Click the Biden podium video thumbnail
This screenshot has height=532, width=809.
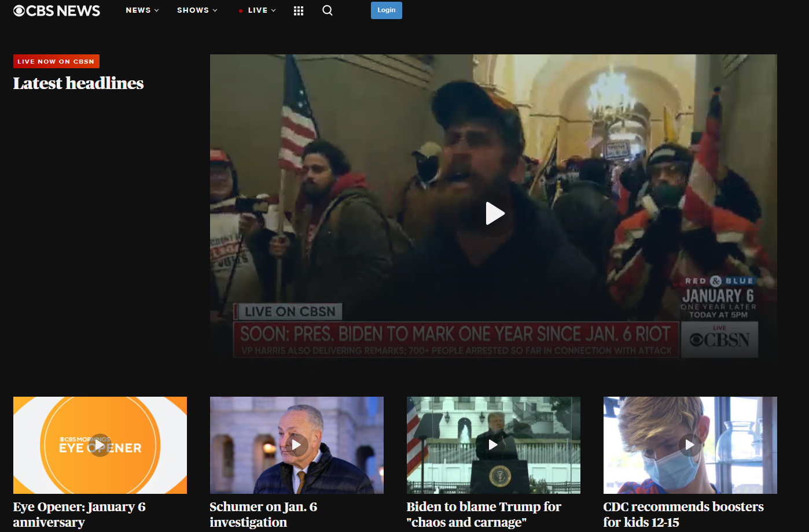pos(494,445)
